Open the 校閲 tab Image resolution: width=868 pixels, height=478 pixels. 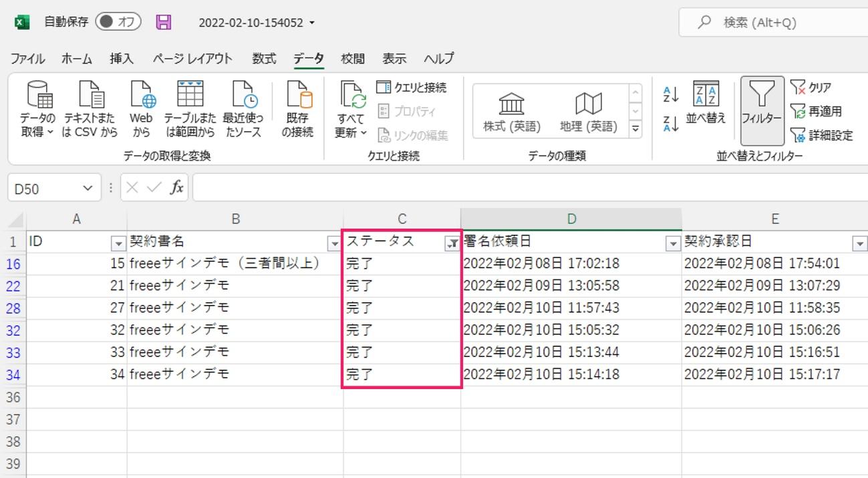tap(353, 59)
